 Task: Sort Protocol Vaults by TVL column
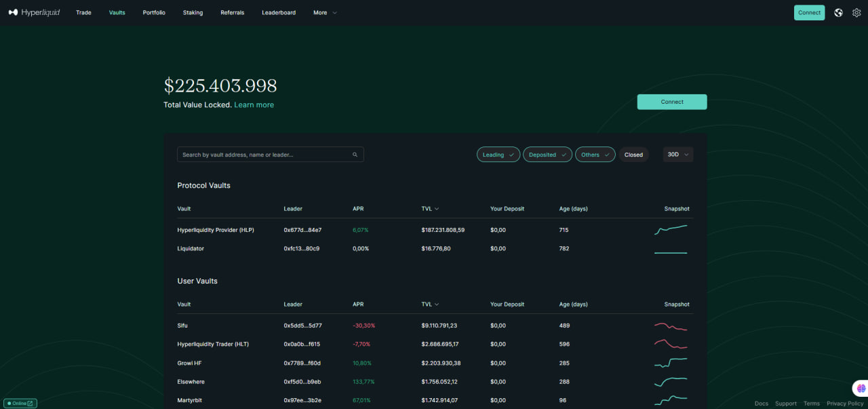pos(430,209)
